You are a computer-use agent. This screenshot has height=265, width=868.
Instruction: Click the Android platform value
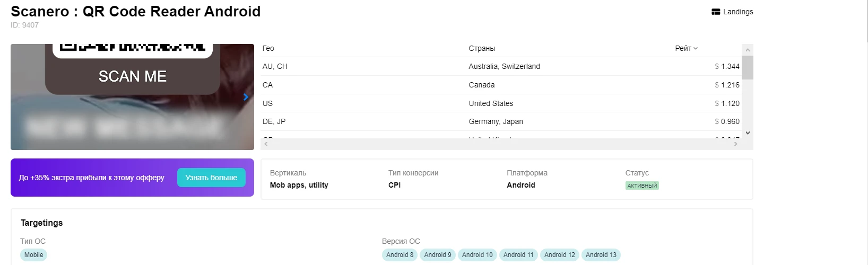(521, 185)
